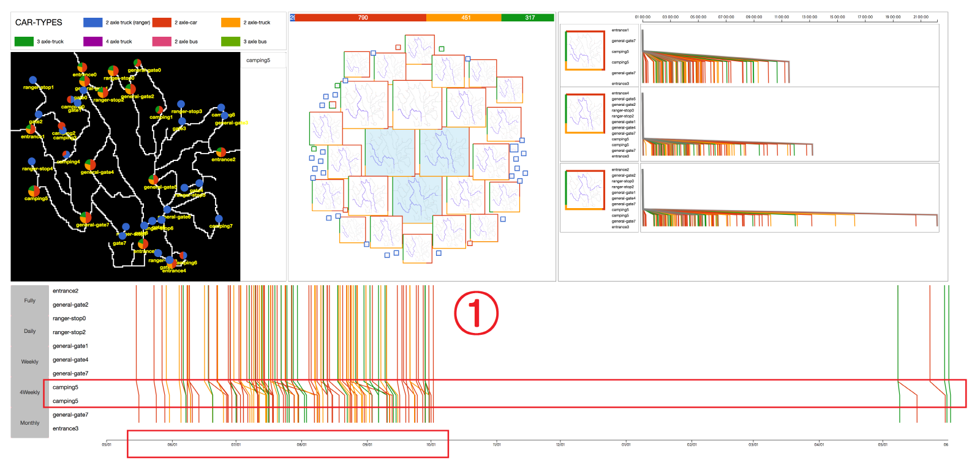Click the orange 451 bar segment

click(x=464, y=18)
